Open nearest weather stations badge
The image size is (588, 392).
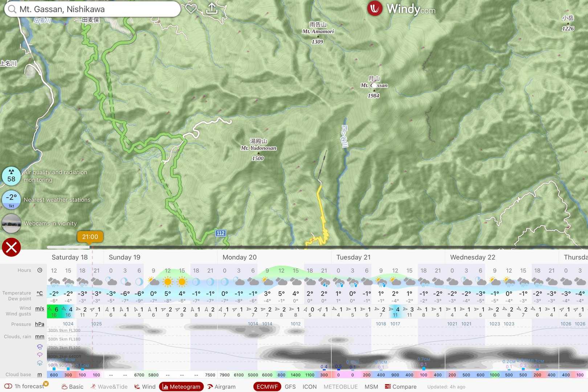pyautogui.click(x=11, y=200)
